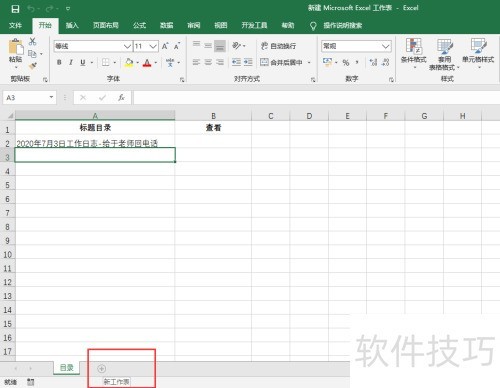This screenshot has width=500, height=388.
Task: Open Quick Access Toolbar customize arrow
Action: 68,9
